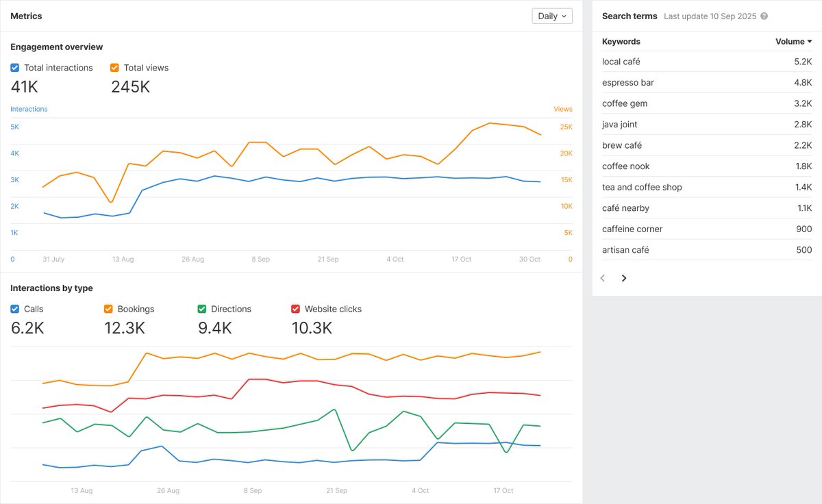Hide Directions series via checkbox

202,309
